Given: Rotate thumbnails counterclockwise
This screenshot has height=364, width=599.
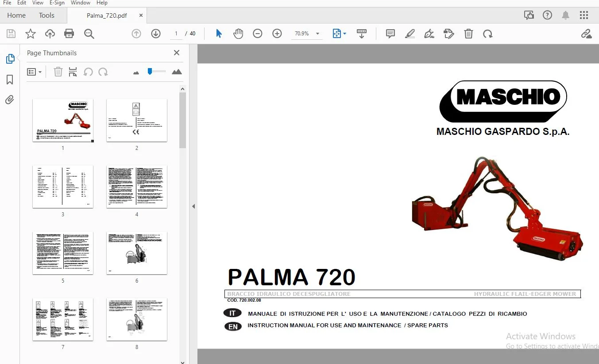Looking at the screenshot, I should [x=88, y=72].
